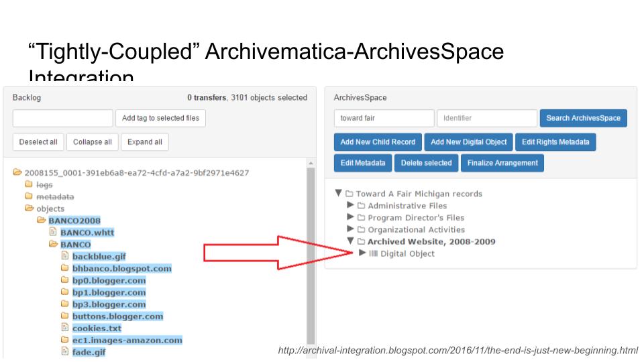Viewport: 644px width, 362px height.
Task: Select the Archived Website, 2008-2009 record
Action: 431,242
